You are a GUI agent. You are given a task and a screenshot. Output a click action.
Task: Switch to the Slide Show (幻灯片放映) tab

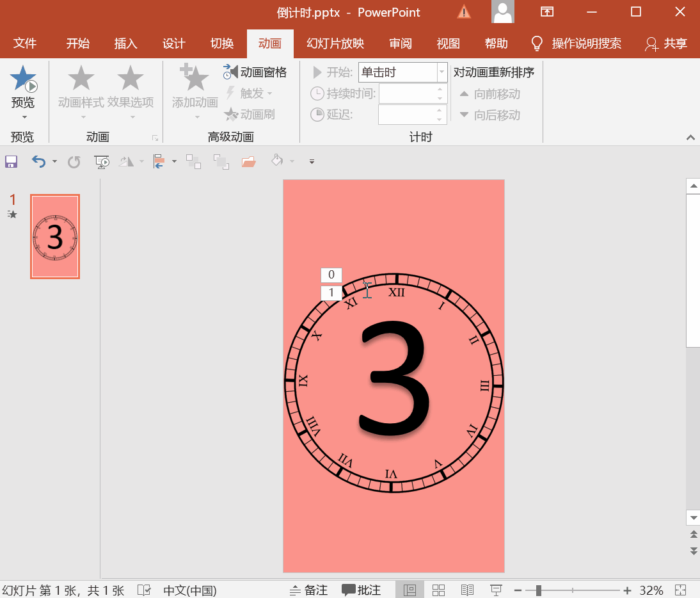click(x=335, y=44)
